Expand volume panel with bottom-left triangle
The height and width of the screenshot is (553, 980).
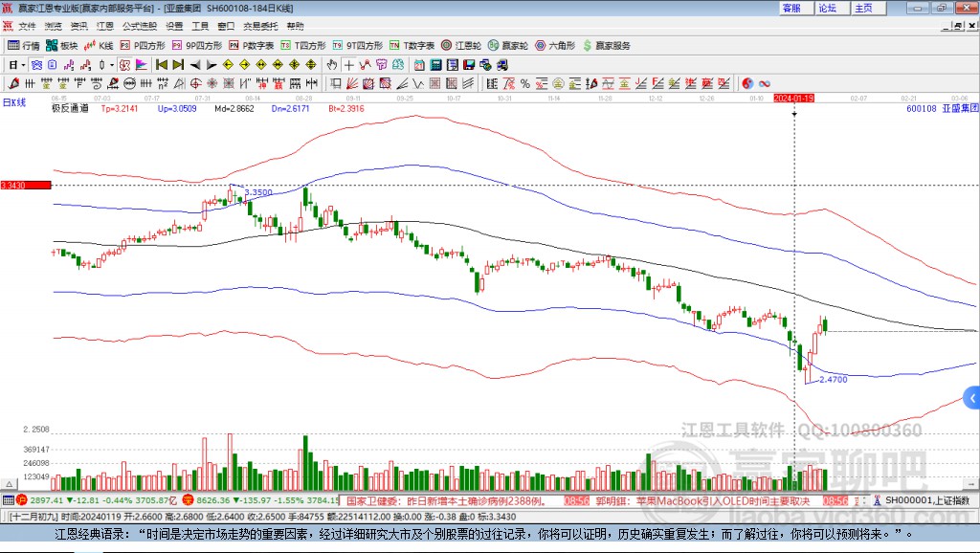(x=9, y=484)
